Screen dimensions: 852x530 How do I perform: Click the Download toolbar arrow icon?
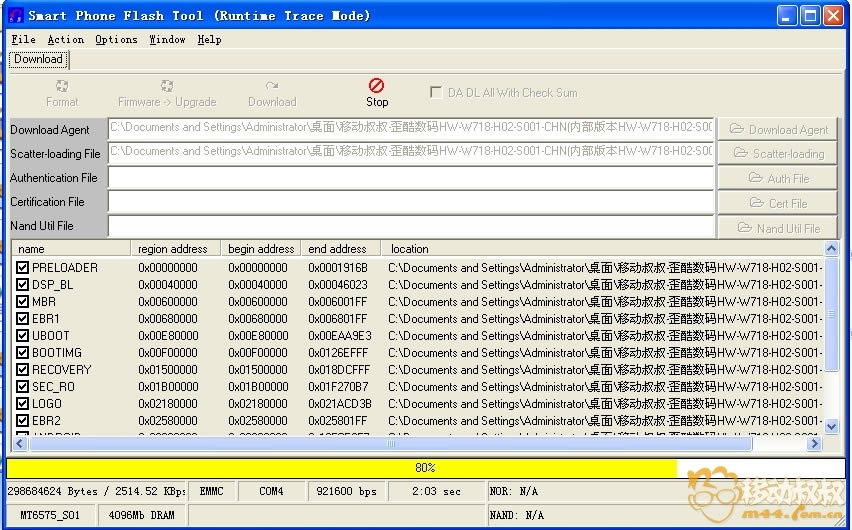272,86
